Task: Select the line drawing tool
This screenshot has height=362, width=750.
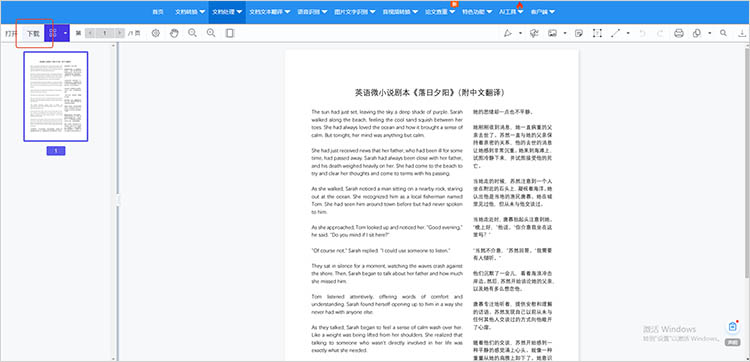Action: (x=616, y=33)
